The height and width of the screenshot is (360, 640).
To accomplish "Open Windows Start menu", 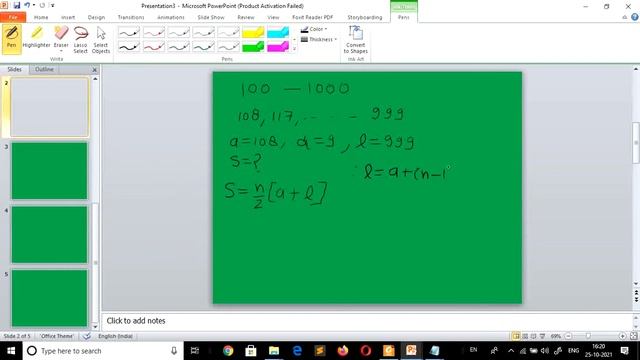I will [x=11, y=351].
